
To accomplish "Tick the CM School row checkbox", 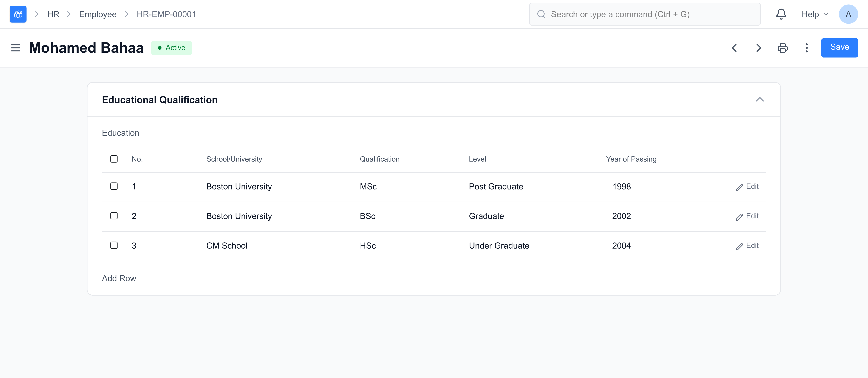I will [114, 246].
